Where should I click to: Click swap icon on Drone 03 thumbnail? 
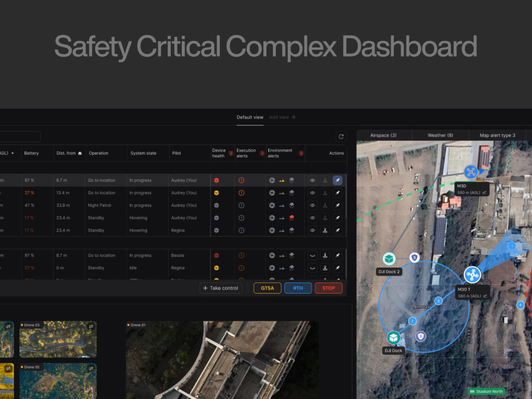91,327
